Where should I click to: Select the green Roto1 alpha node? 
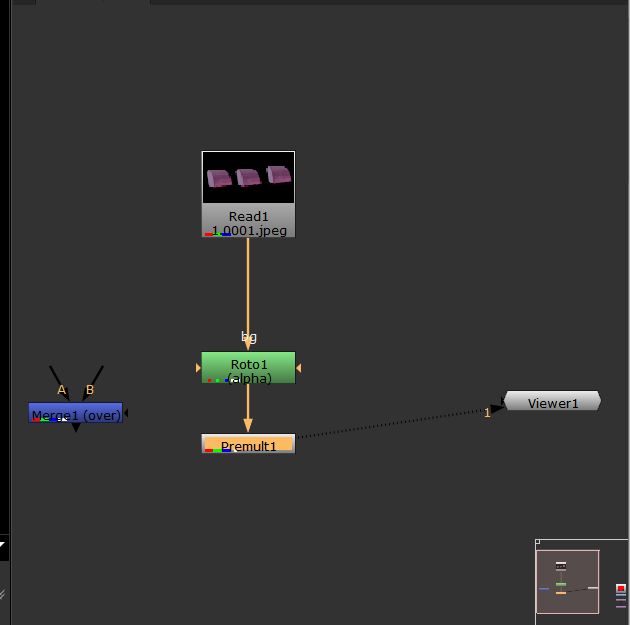coord(248,368)
